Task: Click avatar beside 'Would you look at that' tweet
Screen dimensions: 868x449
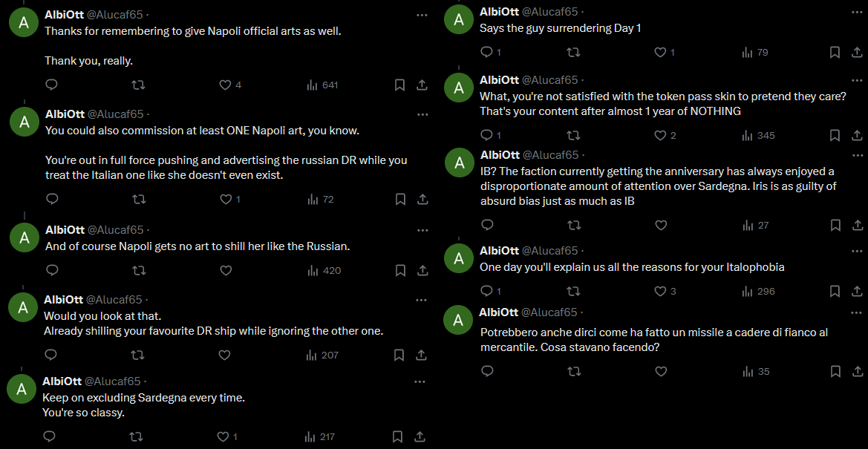Action: click(23, 307)
